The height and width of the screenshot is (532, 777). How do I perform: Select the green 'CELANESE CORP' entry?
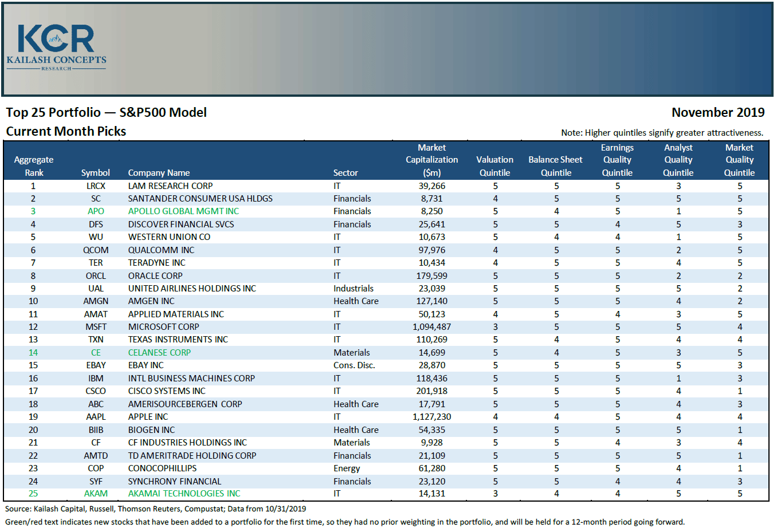tap(159, 353)
